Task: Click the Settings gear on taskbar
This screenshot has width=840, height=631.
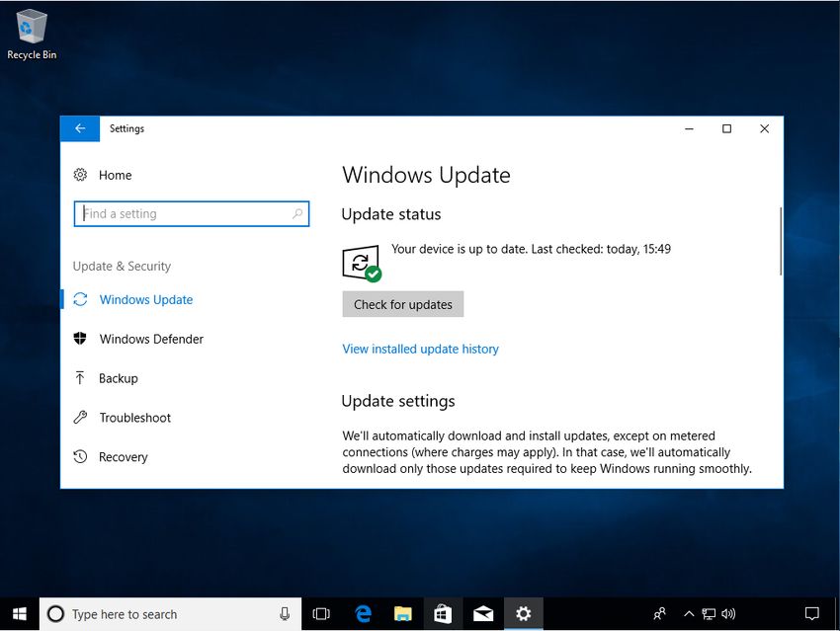Action: coord(524,614)
